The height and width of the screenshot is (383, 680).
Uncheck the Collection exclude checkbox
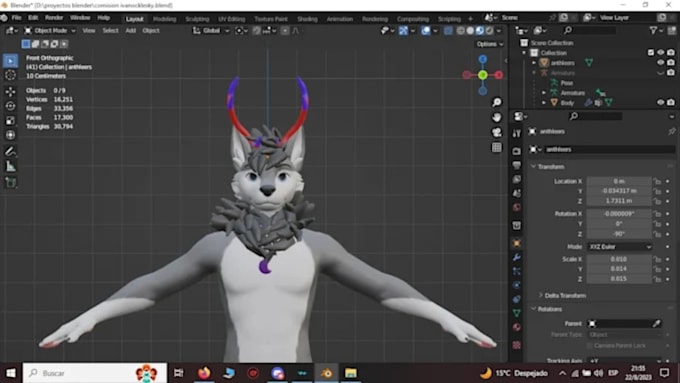(x=651, y=52)
